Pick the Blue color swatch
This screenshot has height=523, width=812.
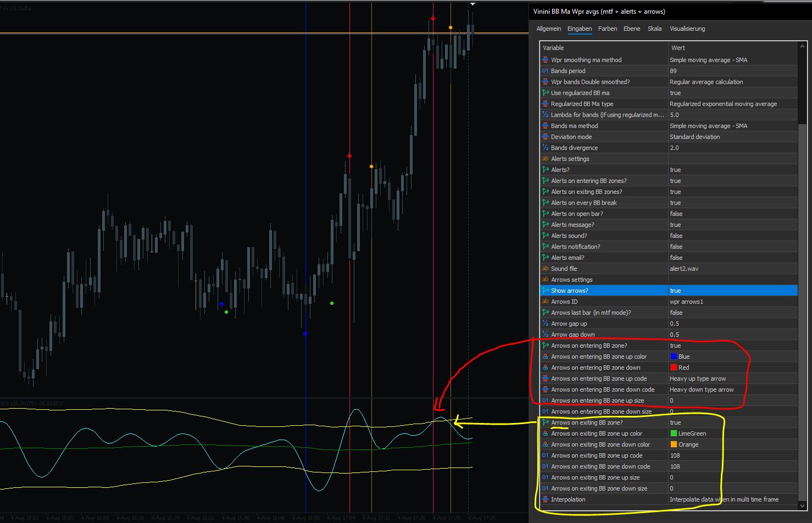(x=674, y=357)
